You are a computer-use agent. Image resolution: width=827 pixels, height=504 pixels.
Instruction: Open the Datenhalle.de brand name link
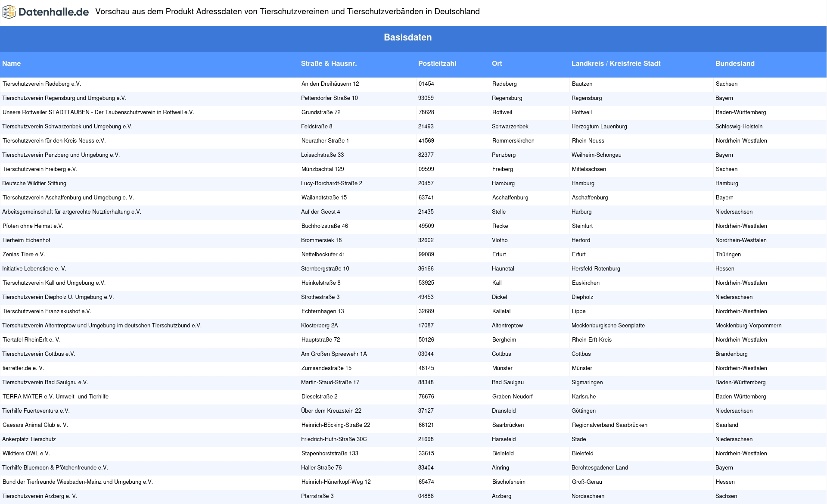(53, 12)
